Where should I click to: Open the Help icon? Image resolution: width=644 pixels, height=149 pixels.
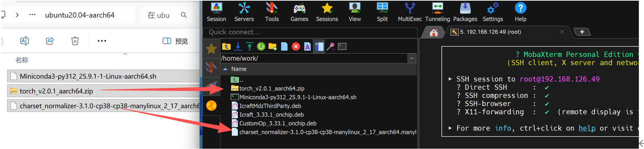520,12
